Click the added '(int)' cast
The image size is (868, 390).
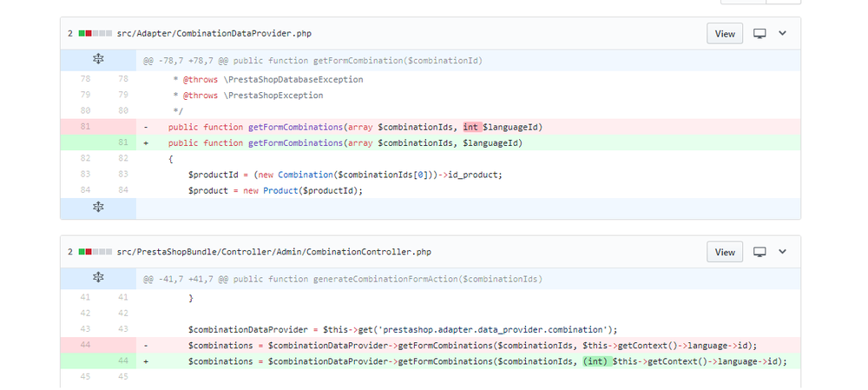(595, 361)
